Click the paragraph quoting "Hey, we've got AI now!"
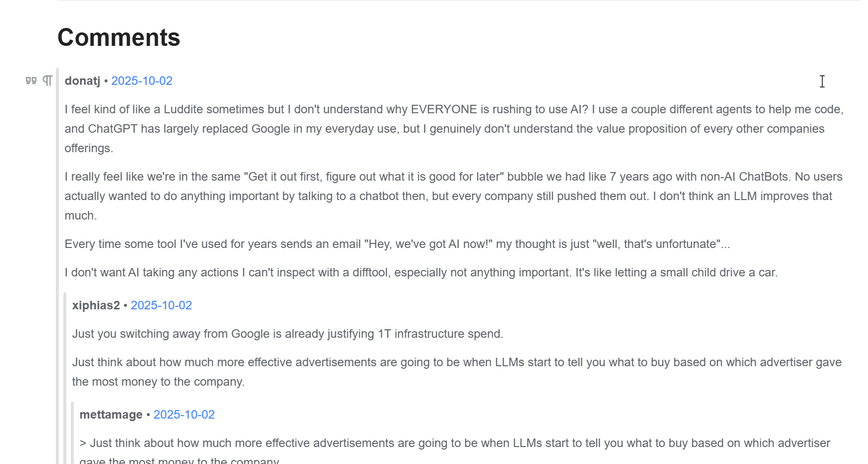868x464 pixels. click(x=397, y=244)
